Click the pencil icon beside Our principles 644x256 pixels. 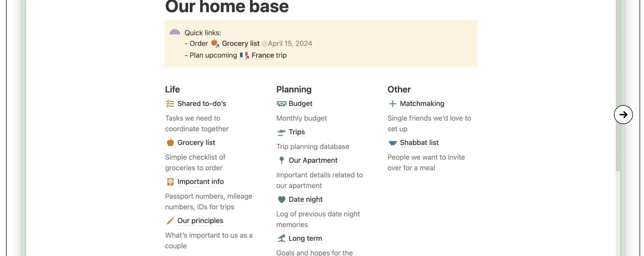click(x=170, y=220)
